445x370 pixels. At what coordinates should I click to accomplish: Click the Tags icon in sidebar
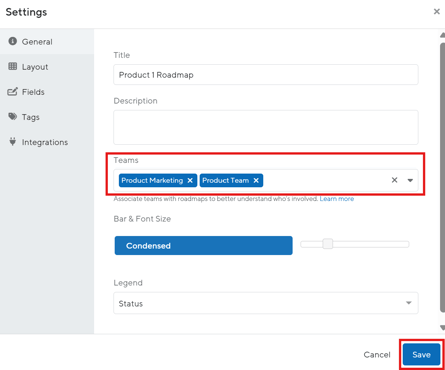click(13, 117)
